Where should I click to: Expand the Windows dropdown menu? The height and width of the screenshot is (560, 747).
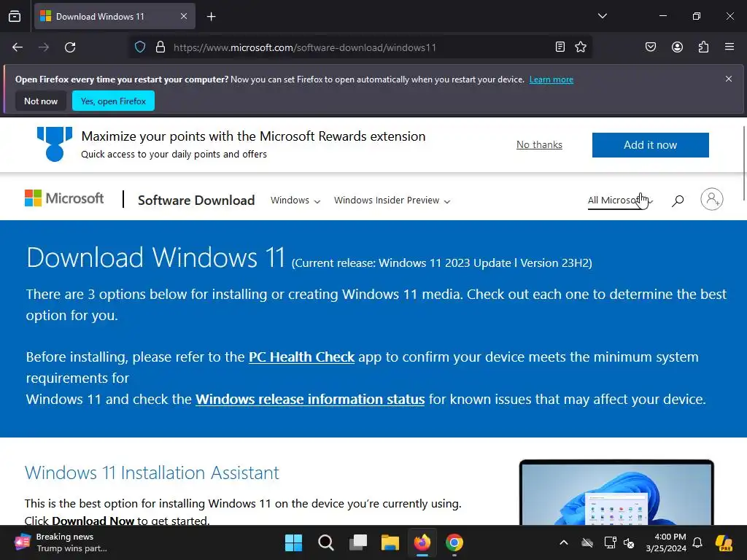[x=295, y=201]
